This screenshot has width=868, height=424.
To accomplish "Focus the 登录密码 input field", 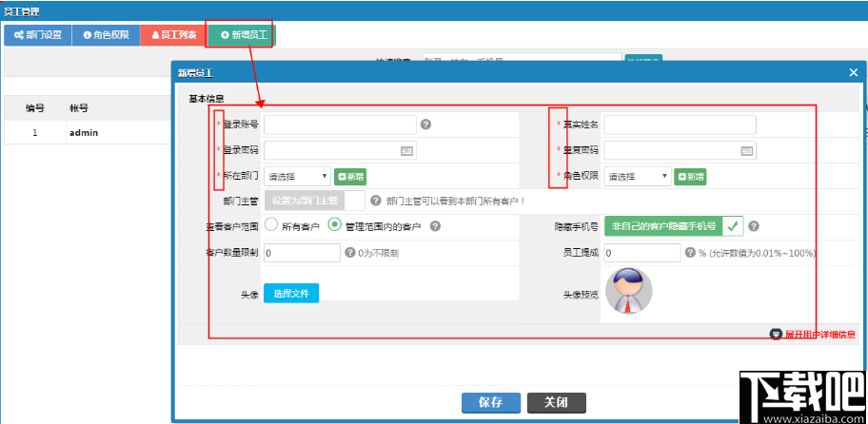I will 340,151.
